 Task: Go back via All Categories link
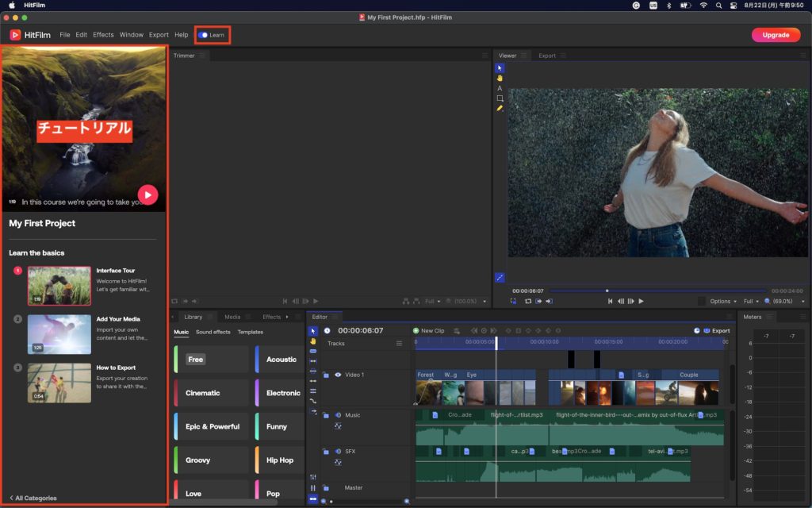33,498
